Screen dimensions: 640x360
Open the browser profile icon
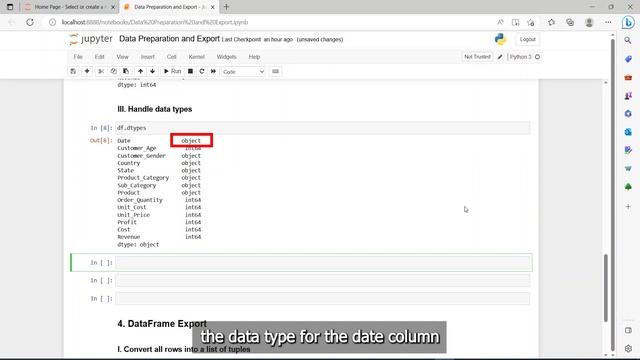(x=589, y=22)
